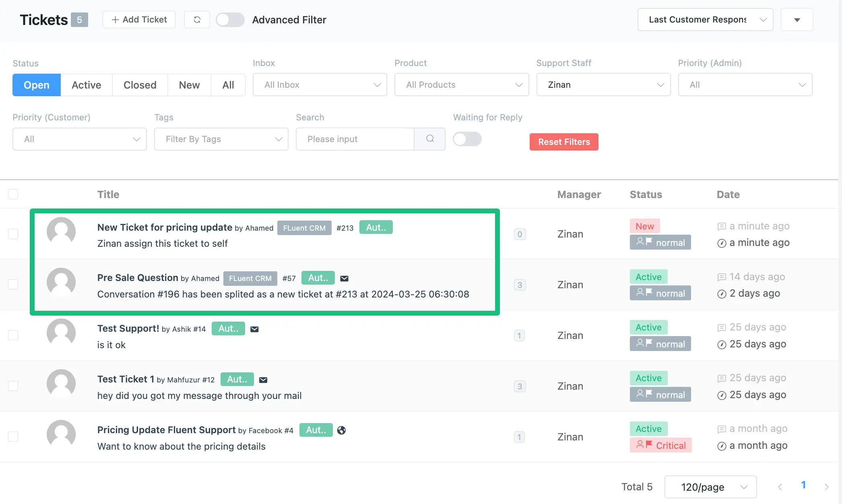Click response count badge on Pricing Update ticket
Viewport: 842px width, 504px height.
520,437
